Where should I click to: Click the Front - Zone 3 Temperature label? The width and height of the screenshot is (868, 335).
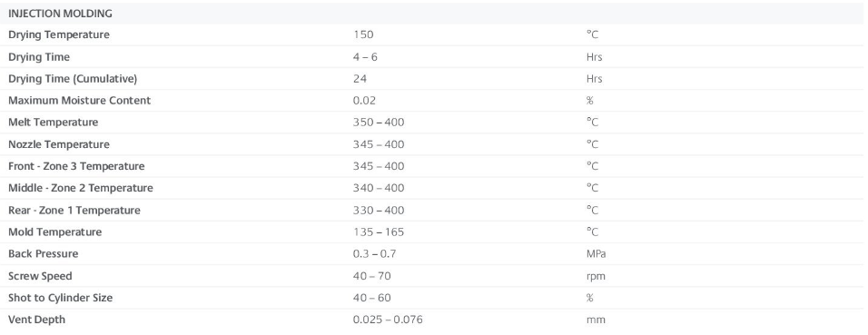tap(76, 166)
